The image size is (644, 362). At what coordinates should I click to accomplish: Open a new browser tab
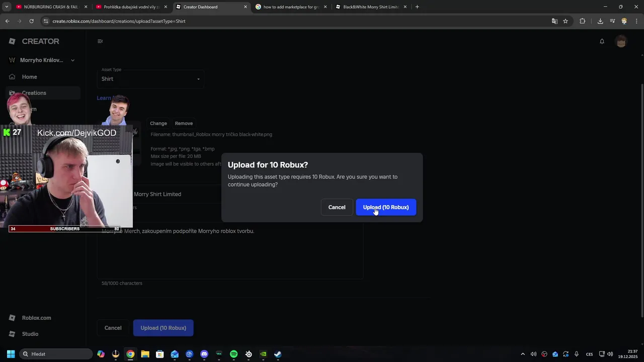pos(417,7)
